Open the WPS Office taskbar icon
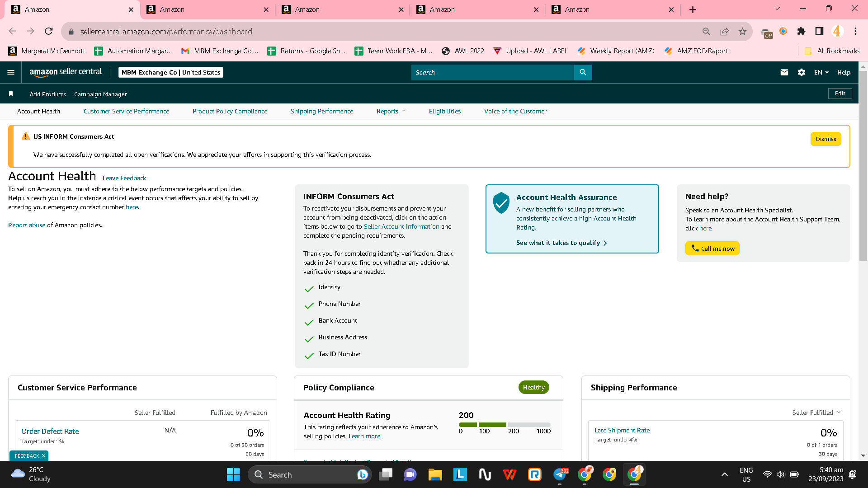Screen dimensions: 868x488 510,474
